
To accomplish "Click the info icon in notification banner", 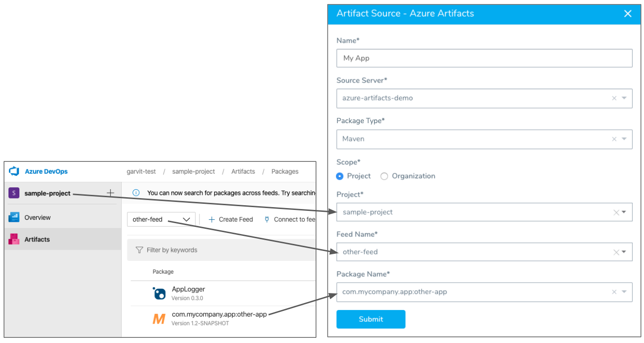I will (136, 192).
